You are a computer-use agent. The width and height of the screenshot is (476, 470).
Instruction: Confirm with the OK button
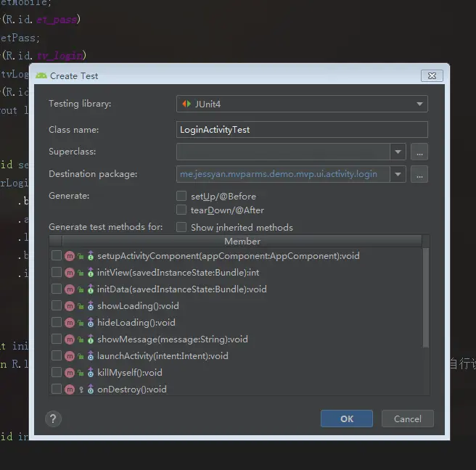click(x=347, y=419)
